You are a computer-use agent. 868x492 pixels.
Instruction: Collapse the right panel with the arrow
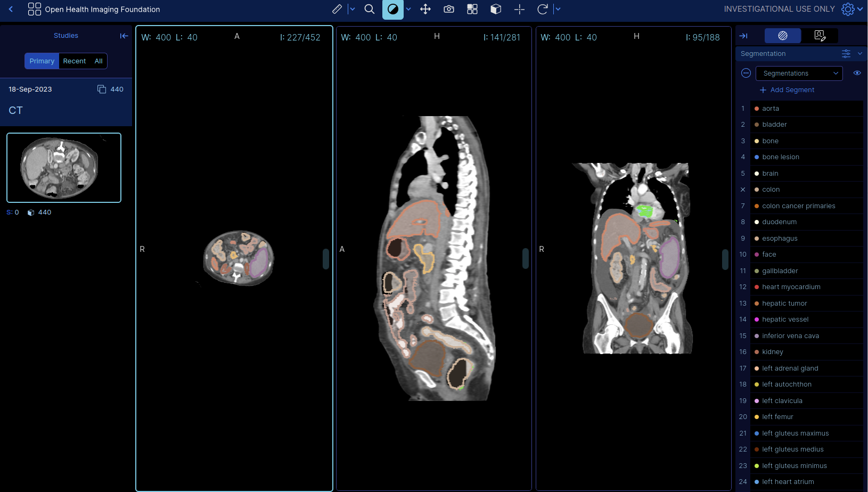pyautogui.click(x=744, y=36)
